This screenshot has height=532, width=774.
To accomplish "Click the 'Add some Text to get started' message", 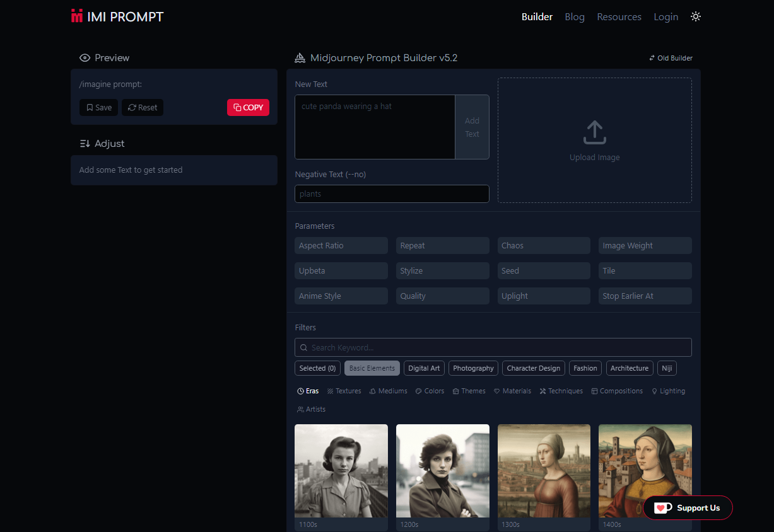I will click(131, 170).
